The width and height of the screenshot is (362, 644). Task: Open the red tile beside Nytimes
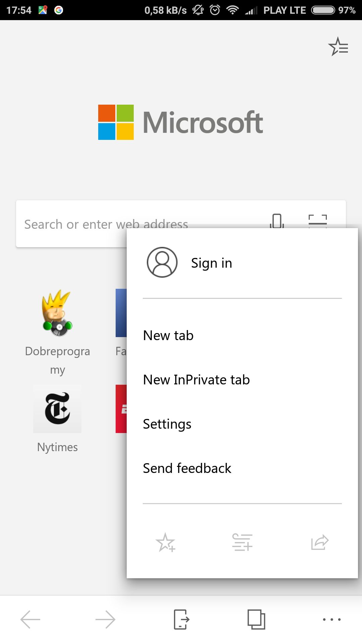coord(121,409)
